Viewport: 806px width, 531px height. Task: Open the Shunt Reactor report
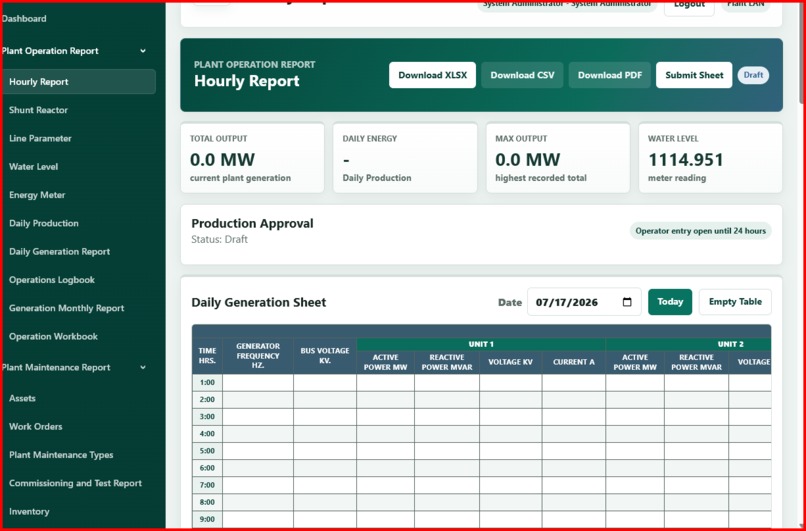coord(39,110)
